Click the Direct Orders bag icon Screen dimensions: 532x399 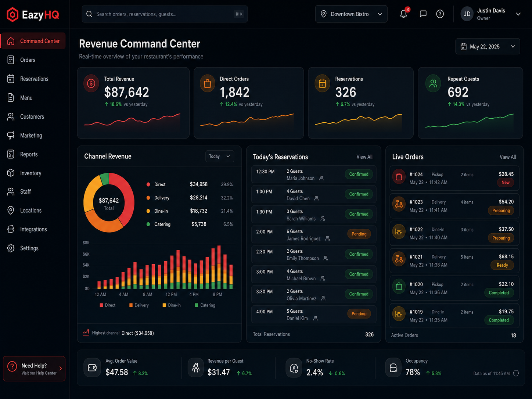click(x=207, y=83)
